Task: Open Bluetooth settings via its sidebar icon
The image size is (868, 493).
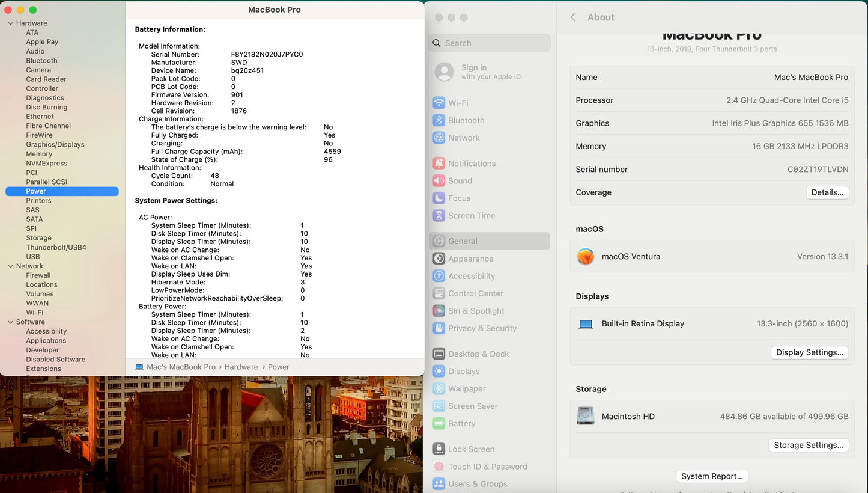Action: (439, 120)
